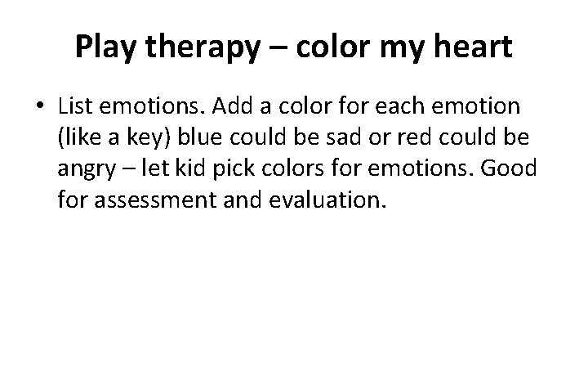The image size is (588, 368).
Task: Click the word 'Play' in the title
Action: click(x=105, y=48)
